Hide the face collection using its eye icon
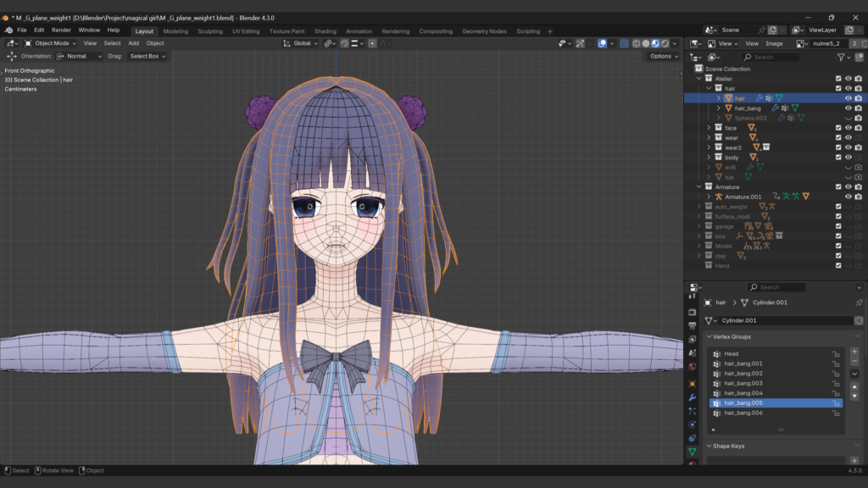Image resolution: width=868 pixels, height=488 pixels. pos(848,128)
